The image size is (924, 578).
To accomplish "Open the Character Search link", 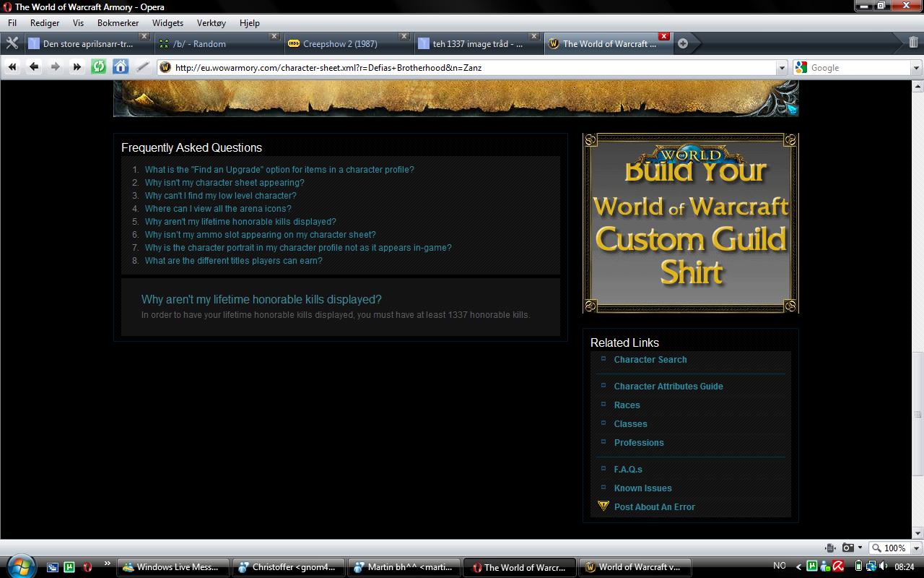I will coord(650,360).
